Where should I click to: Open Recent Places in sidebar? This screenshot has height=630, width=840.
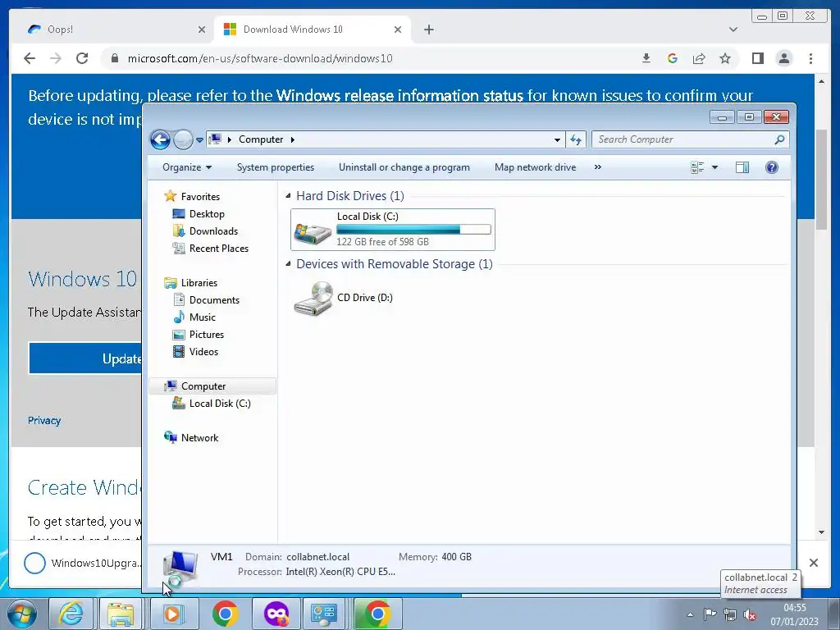(x=218, y=248)
